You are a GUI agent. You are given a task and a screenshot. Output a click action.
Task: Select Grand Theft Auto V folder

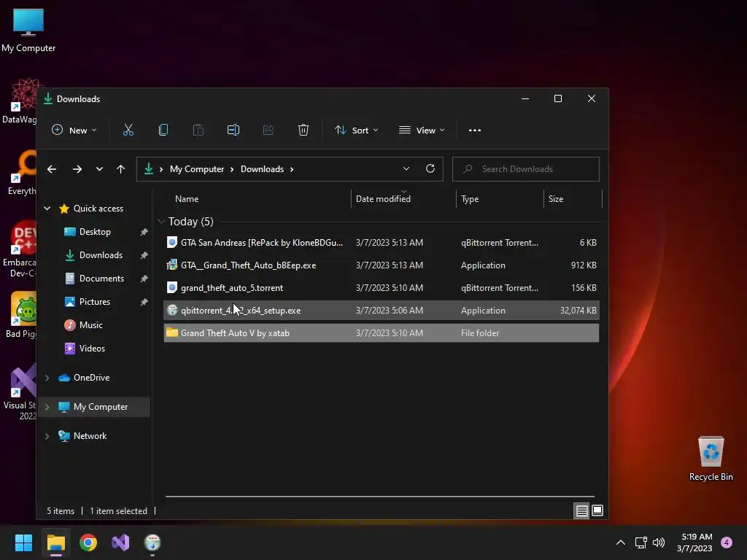[x=381, y=333]
